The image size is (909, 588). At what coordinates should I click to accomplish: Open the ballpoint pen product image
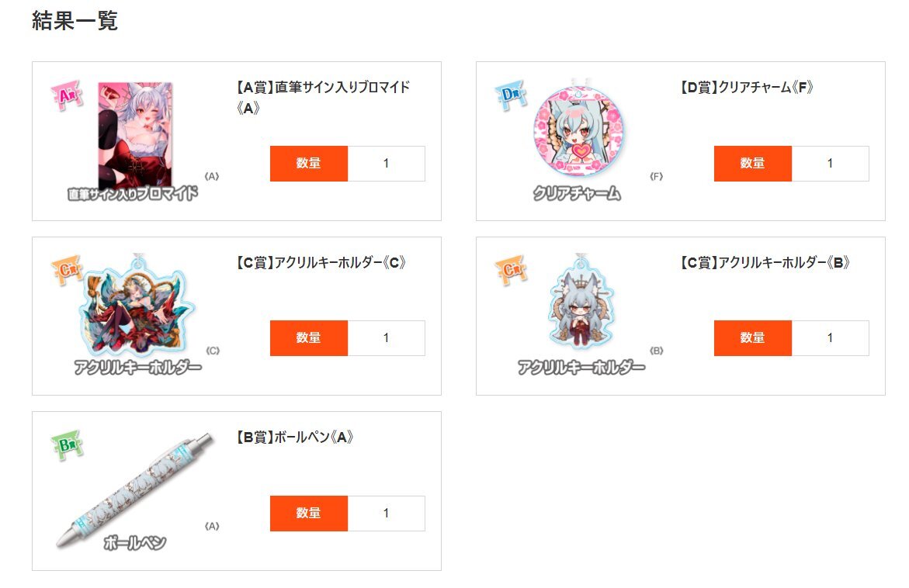click(x=135, y=490)
